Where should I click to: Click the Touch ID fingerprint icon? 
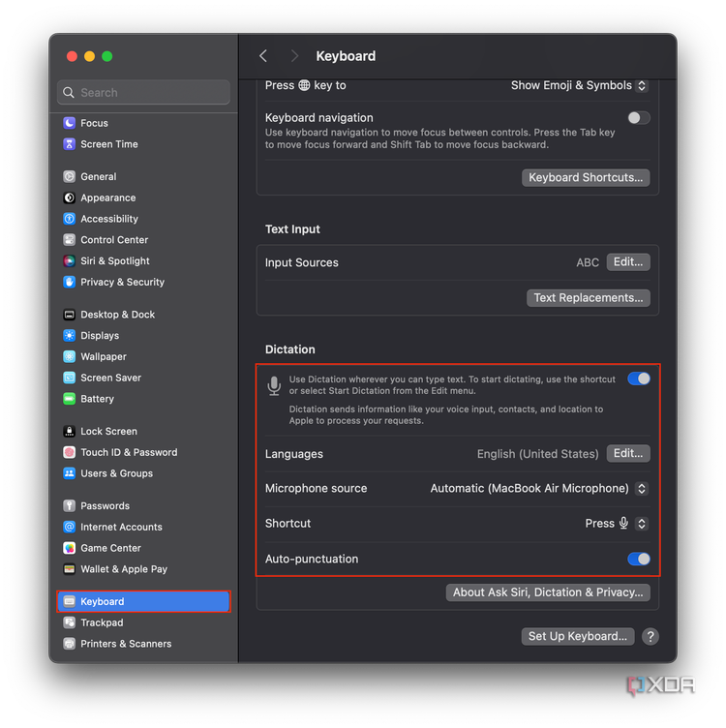(x=69, y=452)
